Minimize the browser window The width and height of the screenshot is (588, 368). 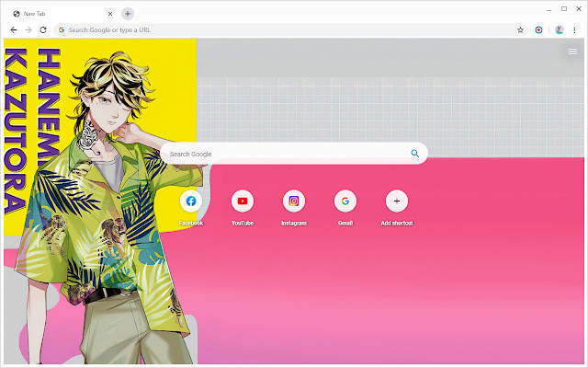(x=548, y=9)
